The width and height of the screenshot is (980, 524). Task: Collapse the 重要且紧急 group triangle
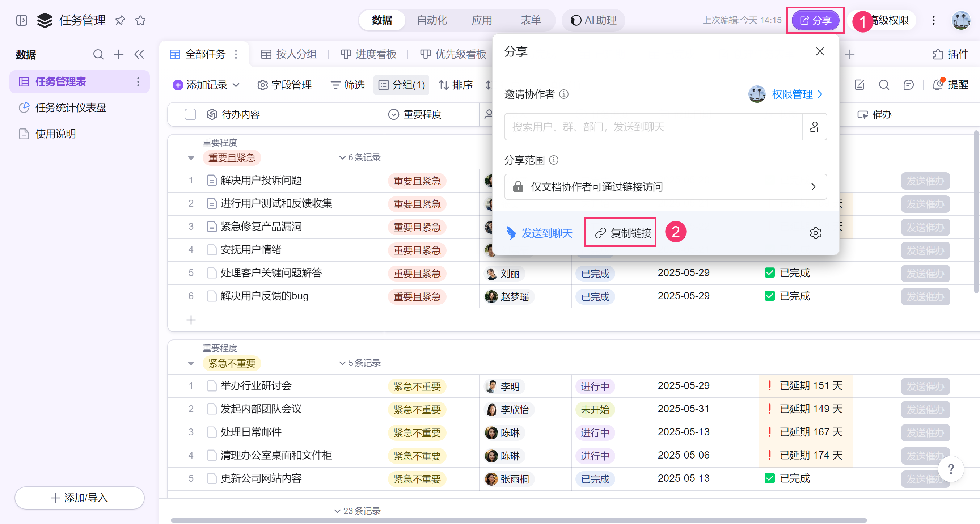[191, 157]
